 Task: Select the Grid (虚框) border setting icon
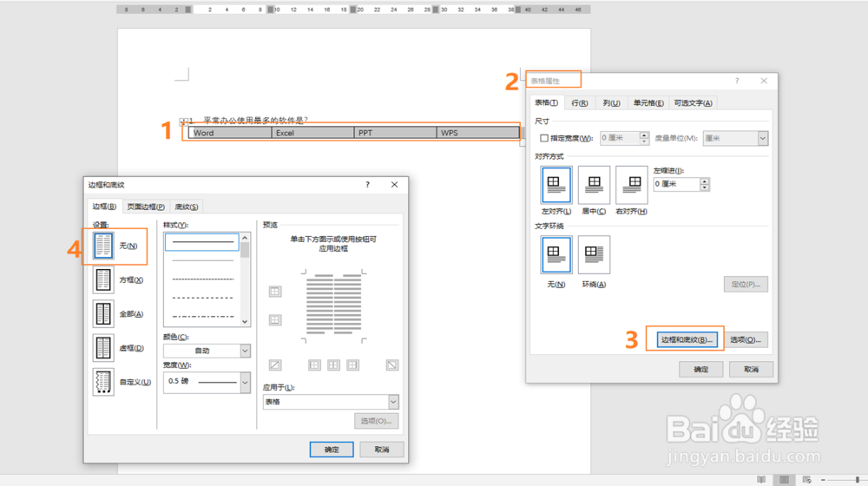[x=103, y=348]
